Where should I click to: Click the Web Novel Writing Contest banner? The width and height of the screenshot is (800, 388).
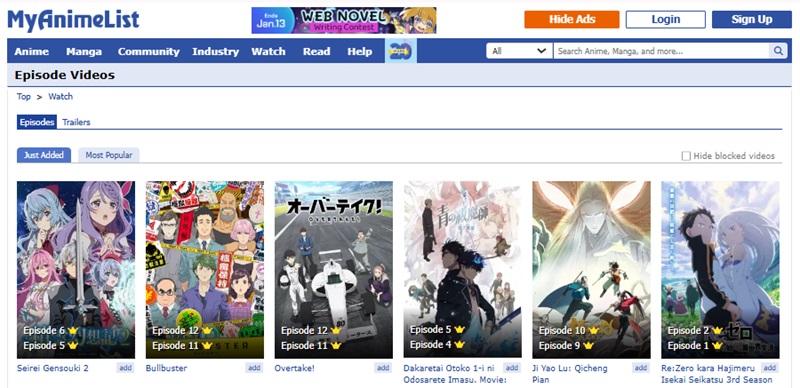[344, 20]
